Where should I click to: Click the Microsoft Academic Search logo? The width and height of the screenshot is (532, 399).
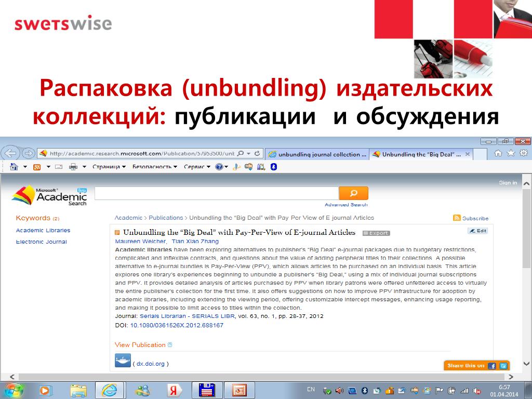[x=49, y=196]
